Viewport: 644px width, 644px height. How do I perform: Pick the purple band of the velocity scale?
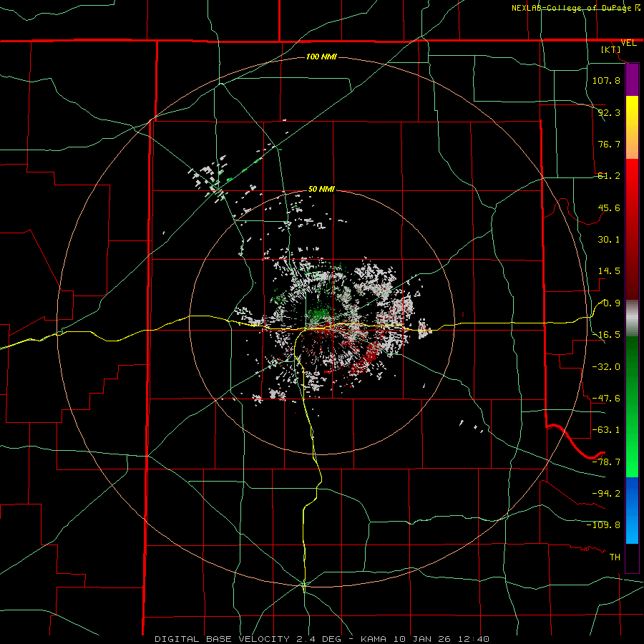click(632, 79)
